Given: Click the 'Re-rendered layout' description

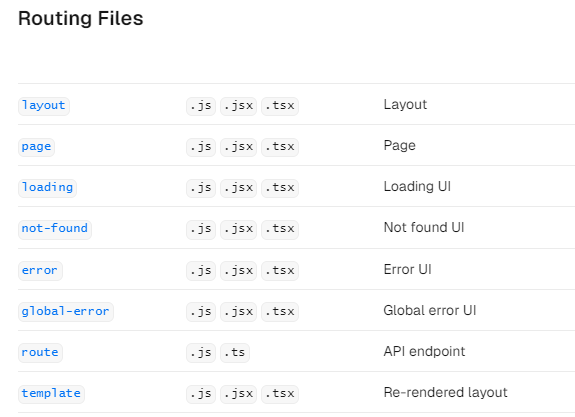Looking at the screenshot, I should [446, 392].
